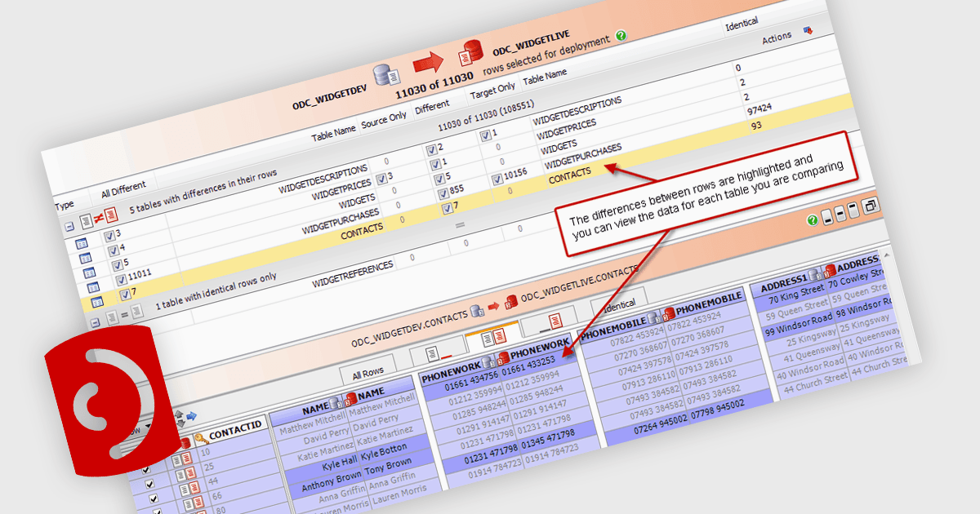Image resolution: width=980 pixels, height=514 pixels.
Task: Open green help icon in row-data panel header
Action: click(812, 220)
